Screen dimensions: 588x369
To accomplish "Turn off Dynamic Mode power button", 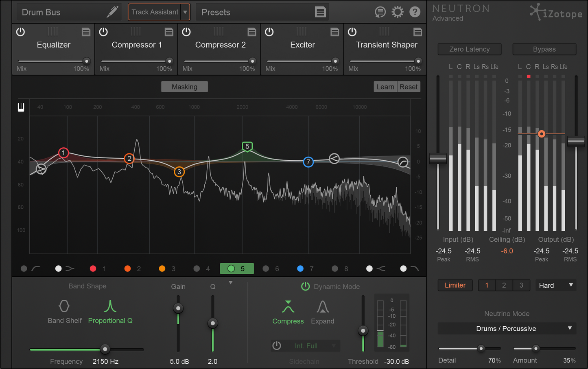I will click(305, 286).
